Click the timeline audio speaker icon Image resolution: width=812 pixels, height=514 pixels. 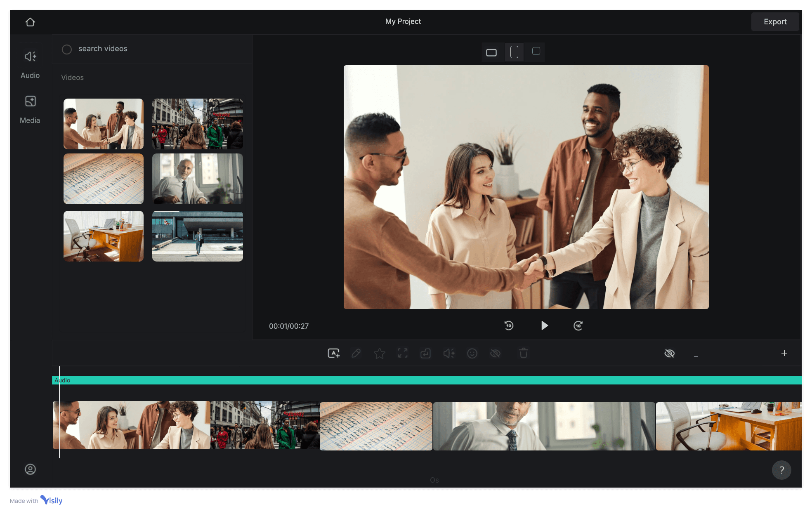pos(449,353)
